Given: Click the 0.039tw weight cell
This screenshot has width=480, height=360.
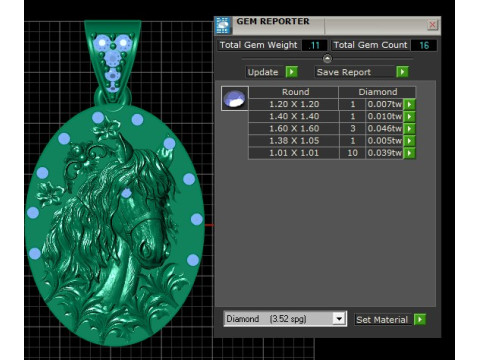Looking at the screenshot, I should click(x=384, y=153).
